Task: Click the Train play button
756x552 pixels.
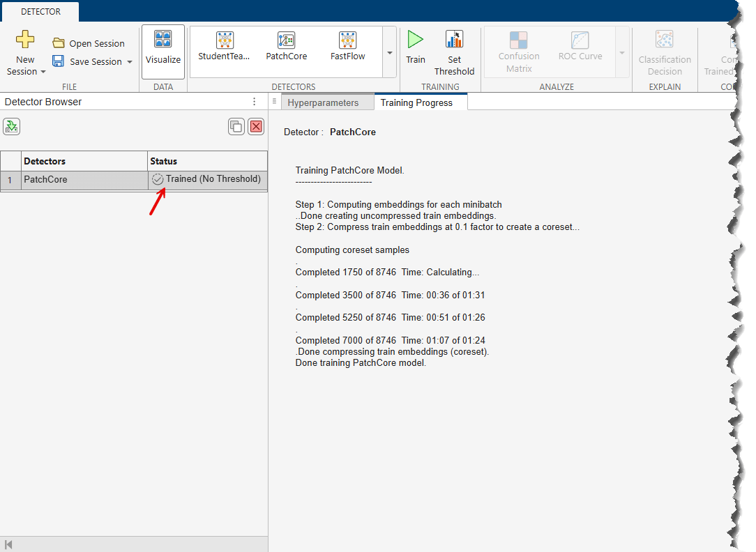Action: point(415,47)
